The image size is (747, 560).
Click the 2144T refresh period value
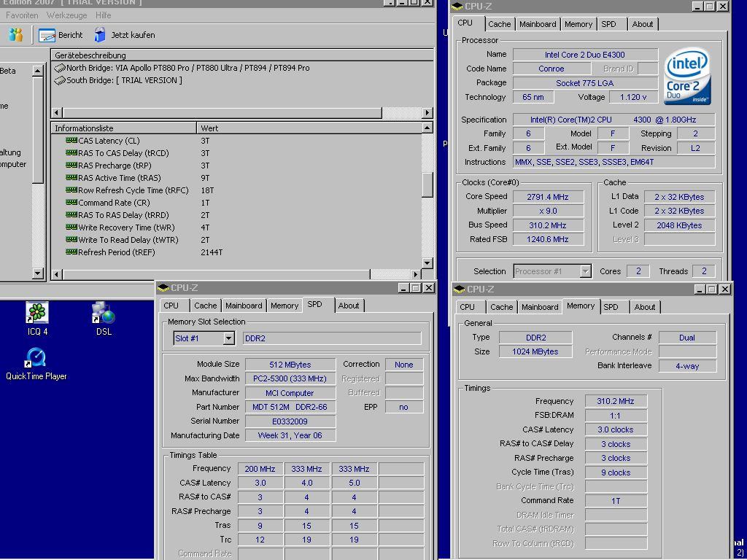click(x=212, y=252)
